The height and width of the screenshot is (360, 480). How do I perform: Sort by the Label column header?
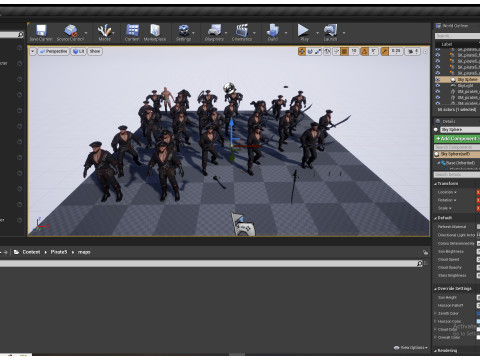(447, 44)
